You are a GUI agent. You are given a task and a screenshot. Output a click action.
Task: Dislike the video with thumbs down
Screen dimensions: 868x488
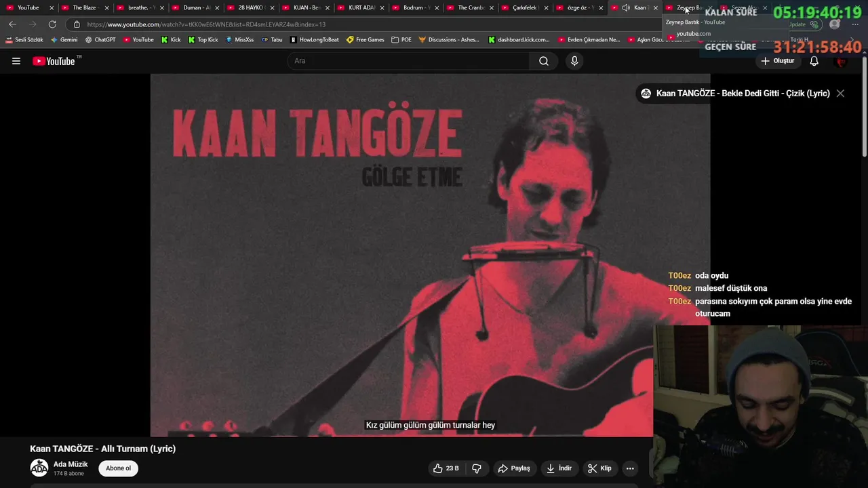477,468
